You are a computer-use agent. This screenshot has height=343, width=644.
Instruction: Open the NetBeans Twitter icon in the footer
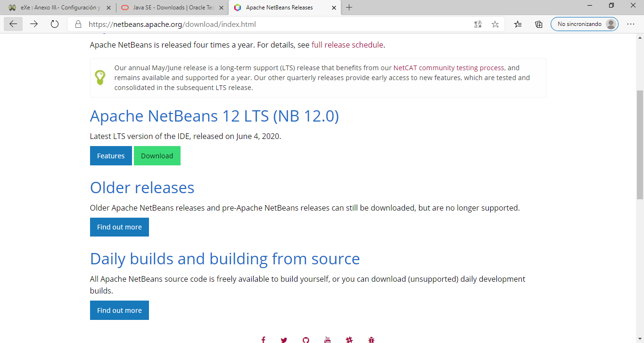click(x=284, y=339)
